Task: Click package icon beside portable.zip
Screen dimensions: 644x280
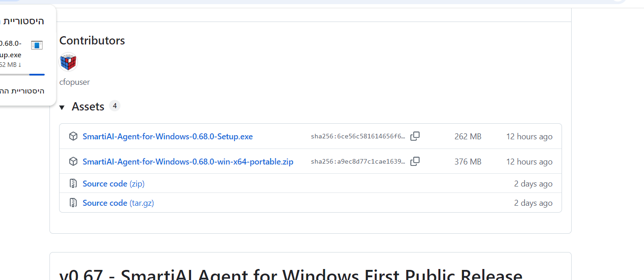Action: coord(73,161)
